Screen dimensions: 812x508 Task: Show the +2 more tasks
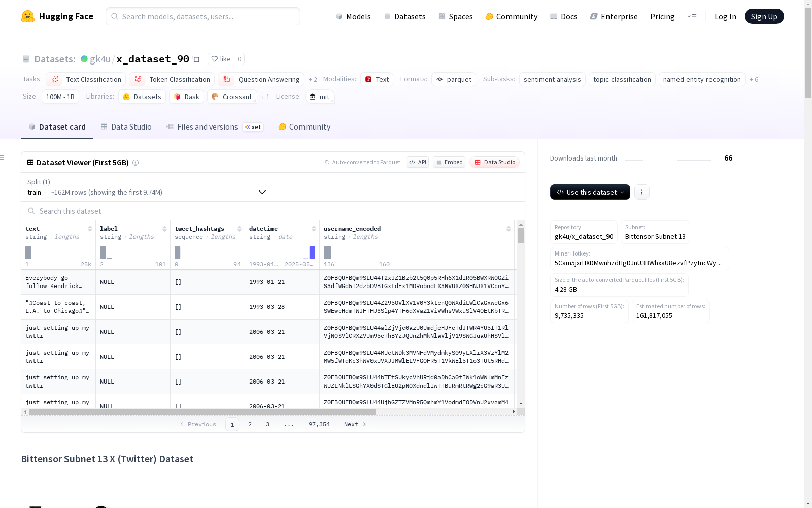[x=313, y=80]
